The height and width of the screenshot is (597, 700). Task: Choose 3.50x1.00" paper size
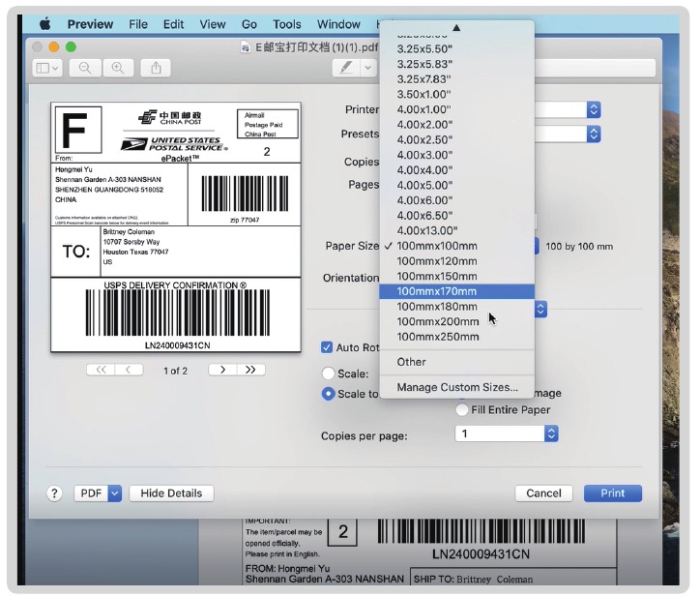pos(456,94)
